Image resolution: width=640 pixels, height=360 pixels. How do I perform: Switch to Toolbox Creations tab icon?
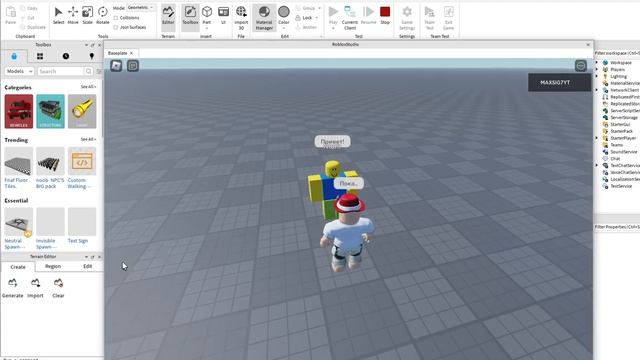click(92, 56)
